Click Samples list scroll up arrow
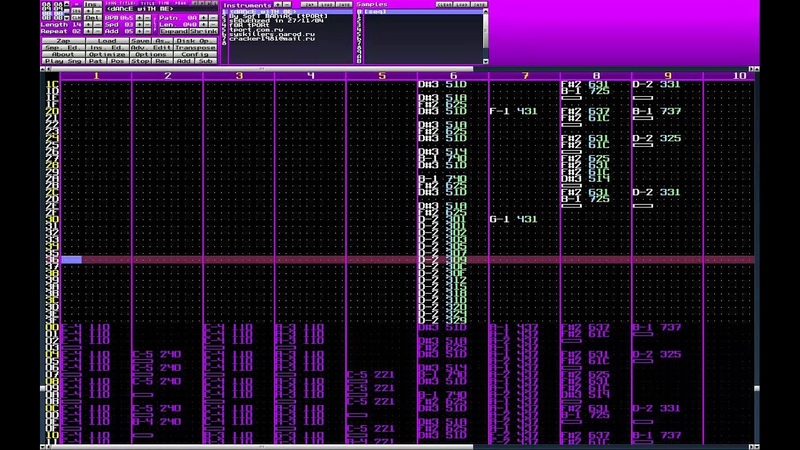This screenshot has width=800, height=450. [x=486, y=11]
